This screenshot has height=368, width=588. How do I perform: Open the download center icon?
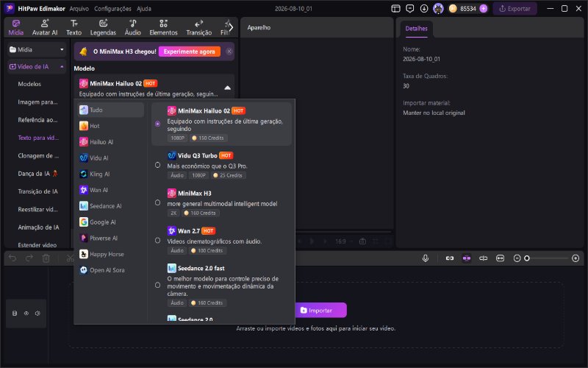click(424, 9)
